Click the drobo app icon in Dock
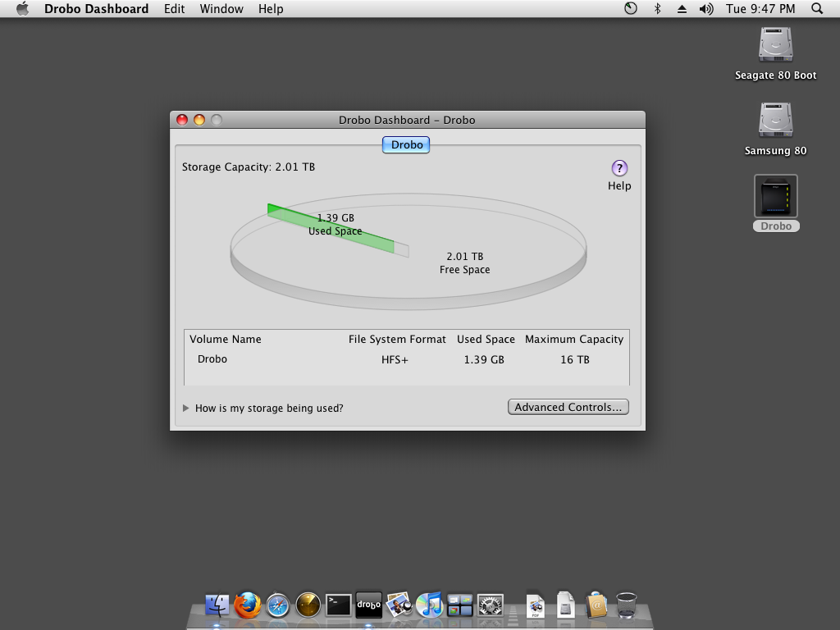Image resolution: width=840 pixels, height=630 pixels. [x=368, y=605]
